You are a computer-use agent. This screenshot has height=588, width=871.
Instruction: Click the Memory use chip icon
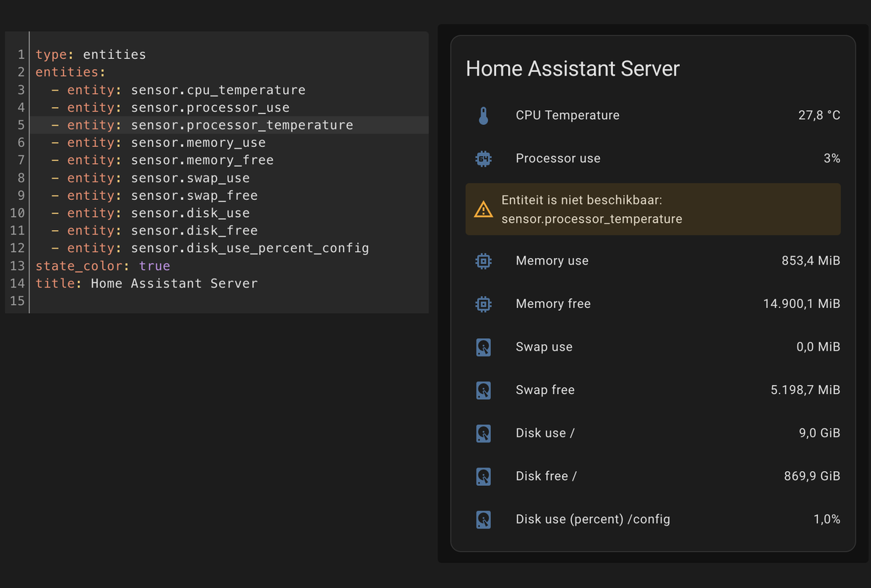(x=483, y=261)
